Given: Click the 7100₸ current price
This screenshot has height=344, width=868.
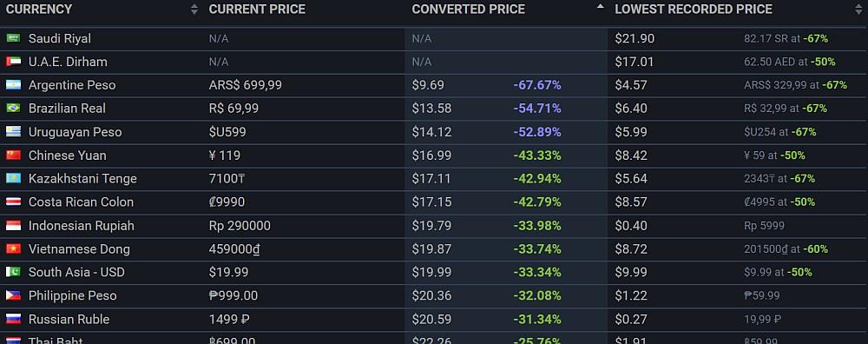Looking at the screenshot, I should [227, 178].
